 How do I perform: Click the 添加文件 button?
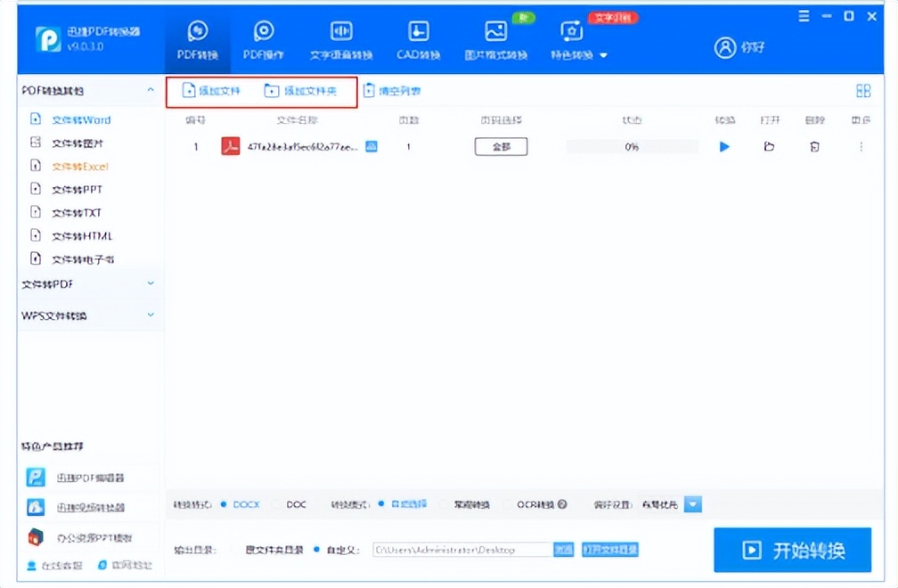pyautogui.click(x=211, y=91)
